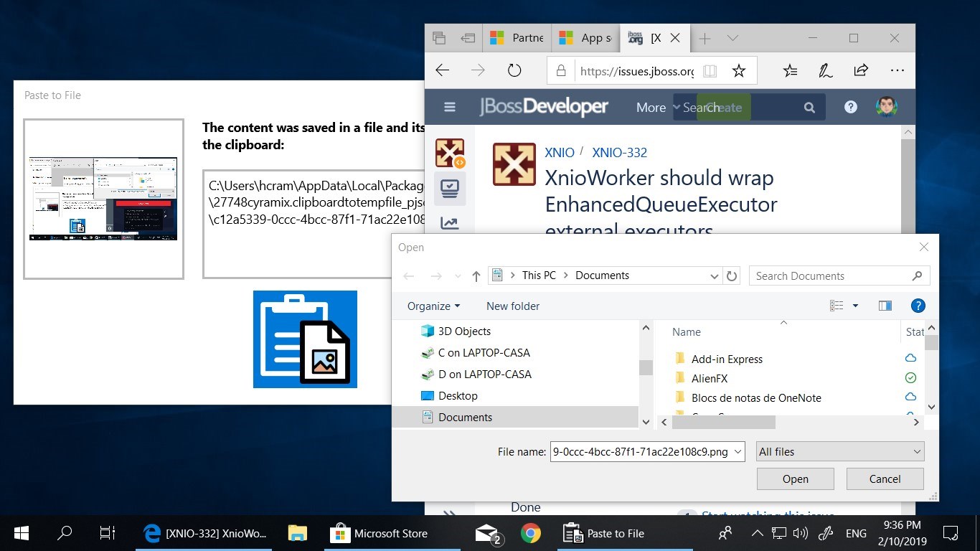Expand address path history dropdown
This screenshot has width=980, height=551.
[x=715, y=275]
